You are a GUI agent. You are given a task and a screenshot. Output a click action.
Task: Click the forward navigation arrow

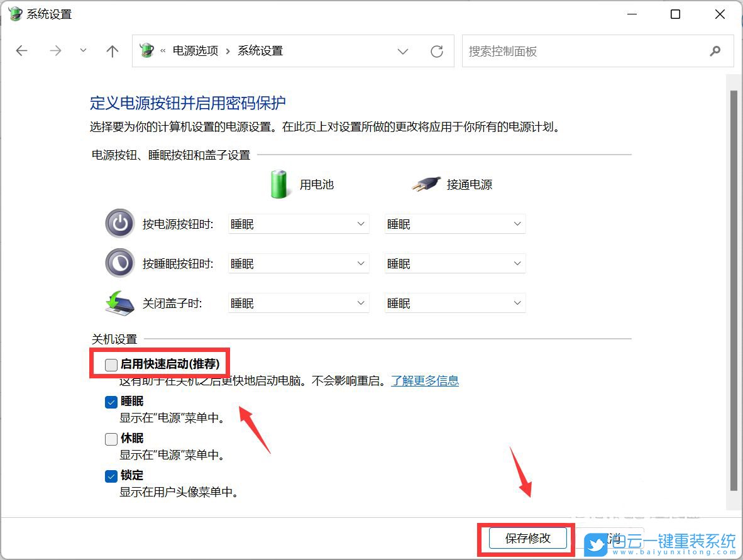55,51
